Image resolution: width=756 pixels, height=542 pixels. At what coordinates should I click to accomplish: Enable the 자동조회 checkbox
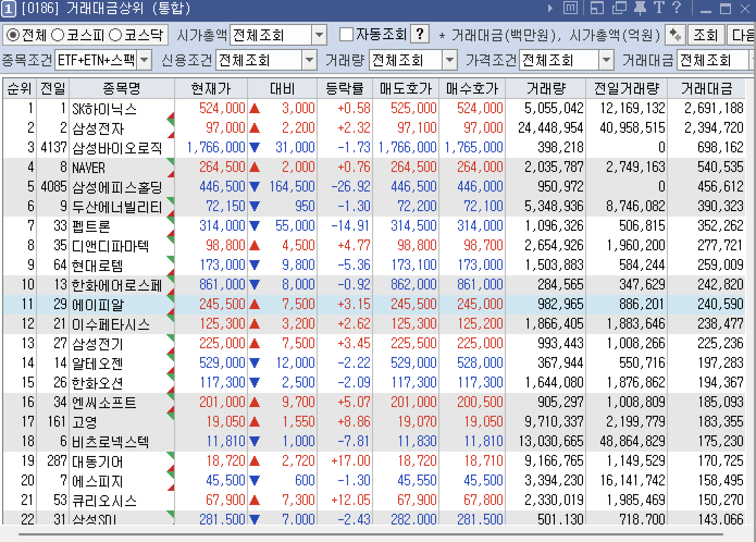[x=346, y=34]
